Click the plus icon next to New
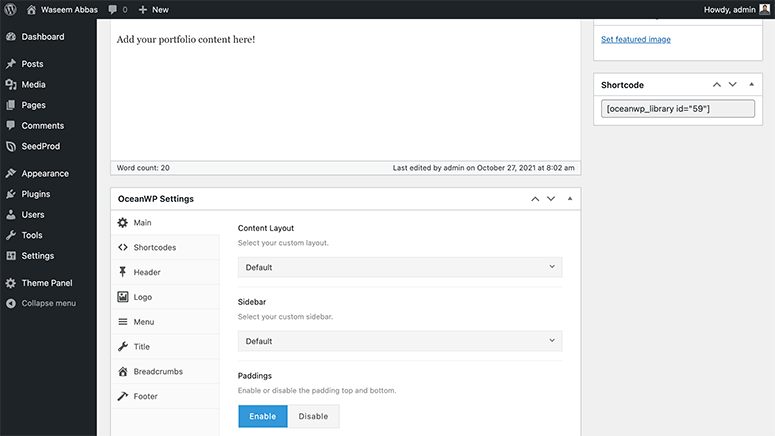The width and height of the screenshot is (775, 436). click(143, 9)
